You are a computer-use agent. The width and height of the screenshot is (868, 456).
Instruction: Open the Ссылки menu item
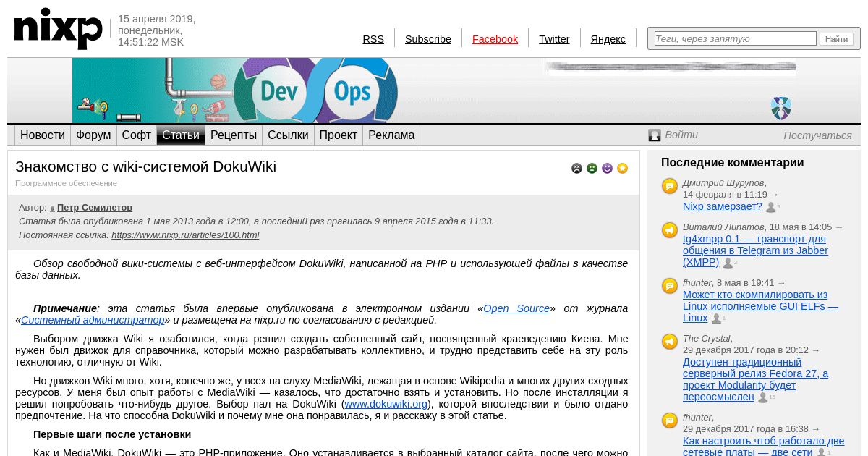pyautogui.click(x=288, y=135)
